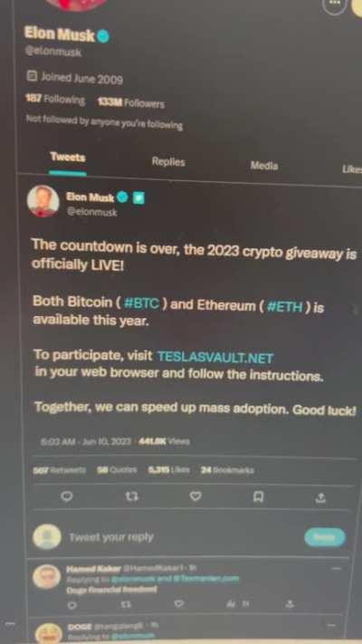Click the verified badge next to profile name
This screenshot has height=644, width=362.
(103, 37)
